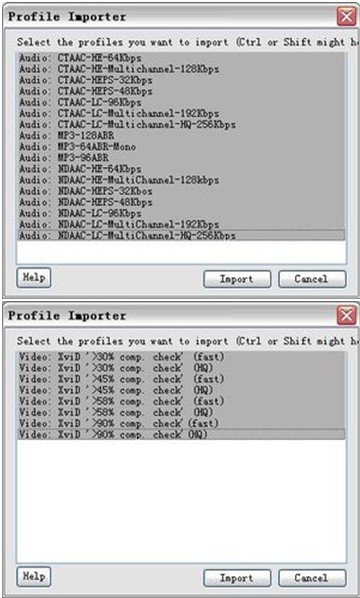The height and width of the screenshot is (598, 360).
Task: Select the Audio: MP3-64ABR-Mono profile
Action: (180, 147)
